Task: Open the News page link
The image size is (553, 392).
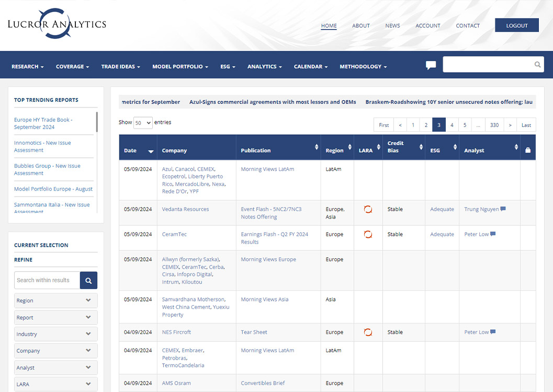Action: click(x=392, y=26)
